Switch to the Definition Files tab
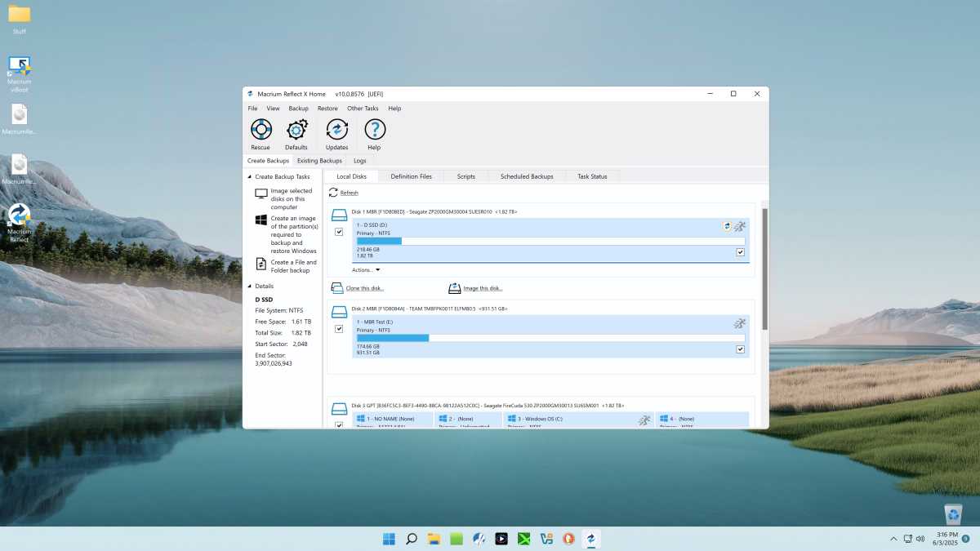 411,176
